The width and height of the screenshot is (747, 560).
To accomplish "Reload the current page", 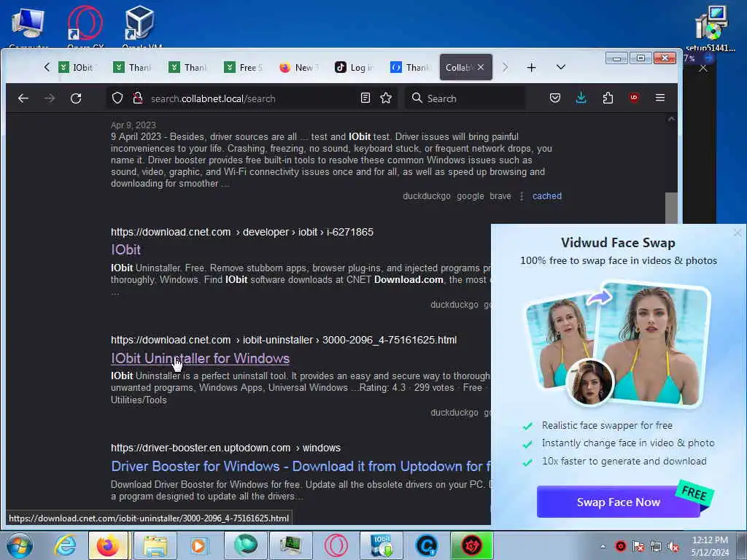I will (76, 98).
